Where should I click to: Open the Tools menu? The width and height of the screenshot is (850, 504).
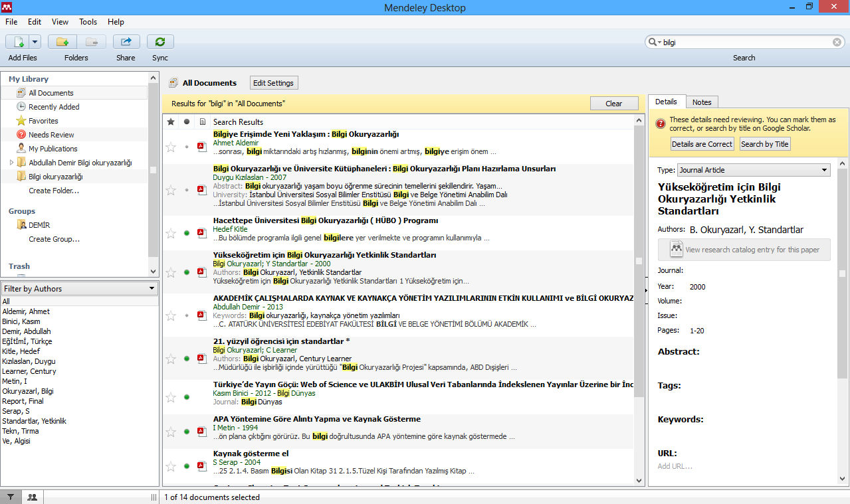tap(88, 22)
